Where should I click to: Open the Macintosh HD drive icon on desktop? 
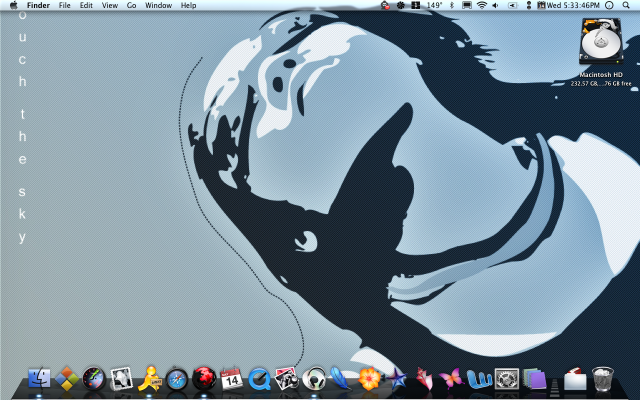tap(601, 42)
